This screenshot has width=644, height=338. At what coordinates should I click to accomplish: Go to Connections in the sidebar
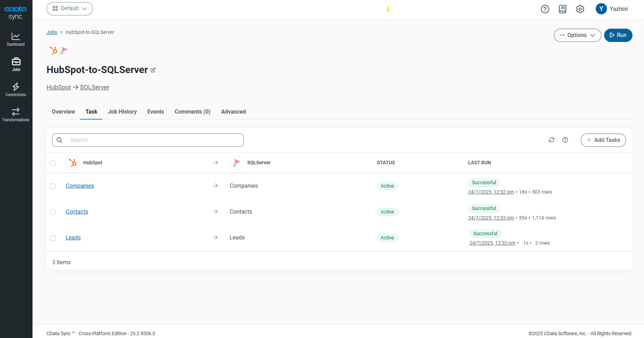pos(16,89)
